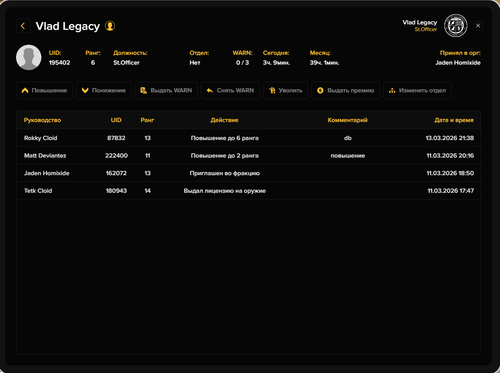500x373 pixels.
Task: Go back using the yellow arrow icon
Action: coord(23,26)
